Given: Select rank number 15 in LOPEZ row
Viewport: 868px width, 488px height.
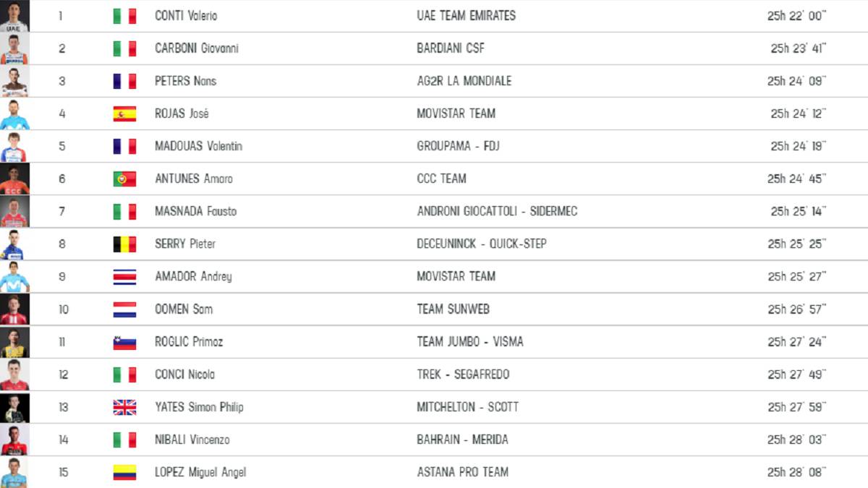Looking at the screenshot, I should pos(64,472).
